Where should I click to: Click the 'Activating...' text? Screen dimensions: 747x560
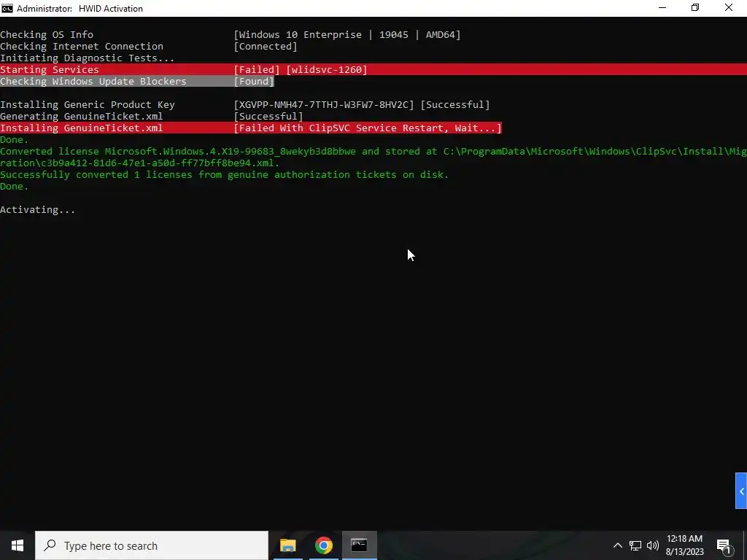pyautogui.click(x=38, y=210)
